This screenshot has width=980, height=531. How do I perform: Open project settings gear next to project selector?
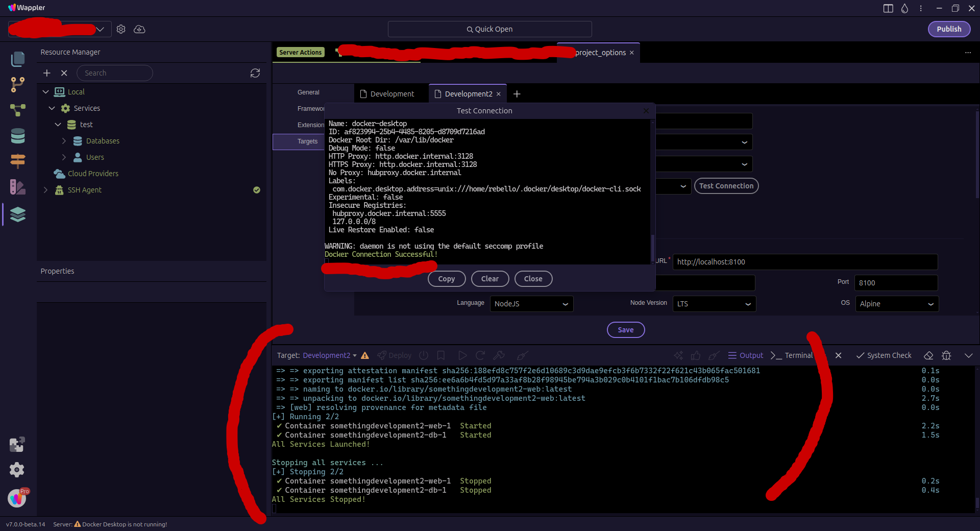coord(121,29)
